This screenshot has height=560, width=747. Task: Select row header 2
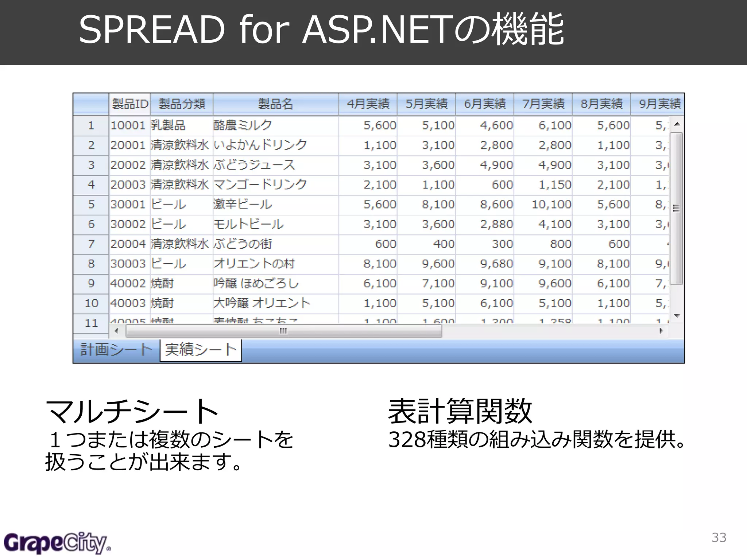(x=91, y=145)
